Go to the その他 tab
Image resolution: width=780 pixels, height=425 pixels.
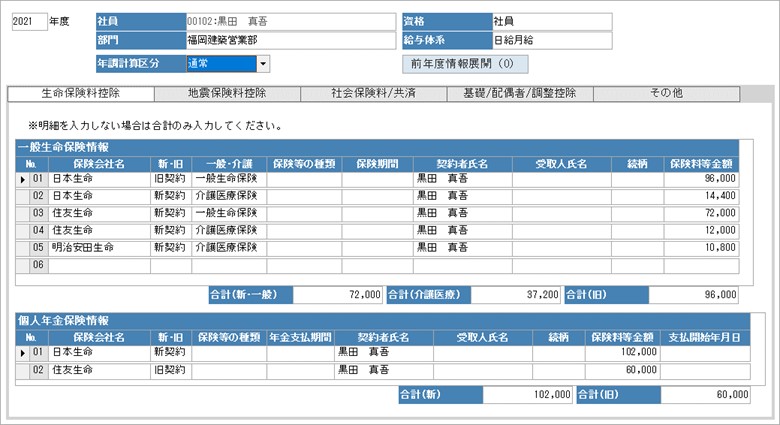click(666, 93)
